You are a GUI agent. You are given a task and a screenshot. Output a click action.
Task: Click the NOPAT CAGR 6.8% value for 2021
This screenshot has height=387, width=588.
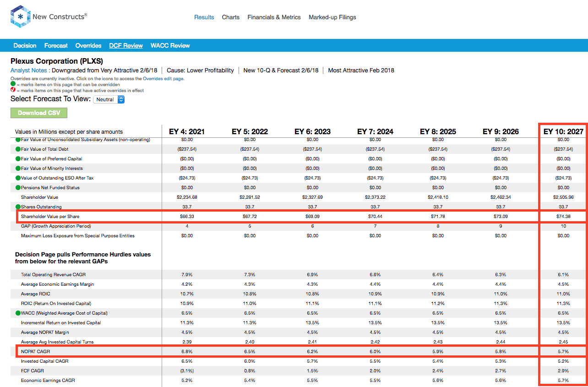[187, 351]
